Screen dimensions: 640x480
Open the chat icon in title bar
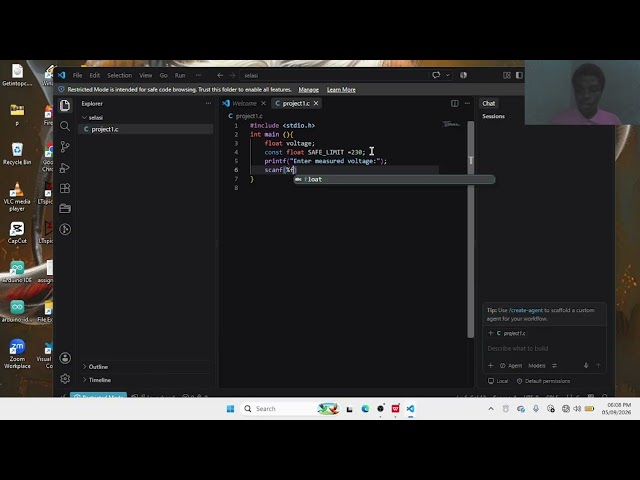(436, 75)
